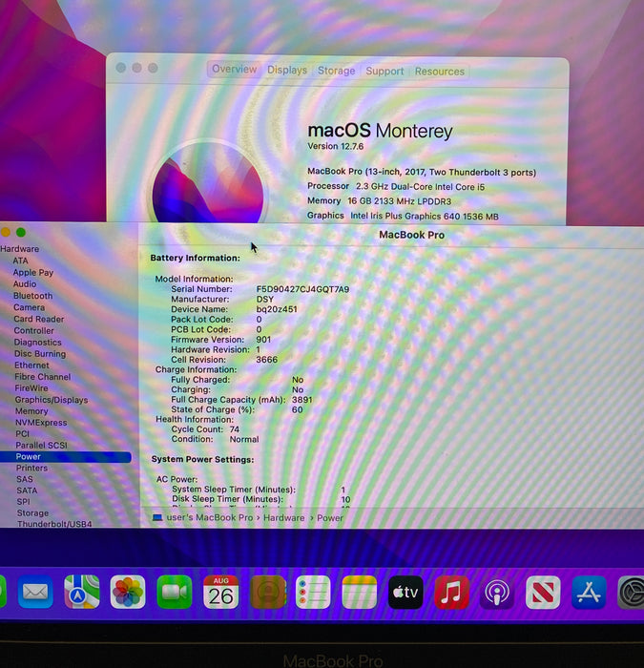This screenshot has width=644, height=668.
Task: Switch to the Displays tab in About This Mac
Action: 287,70
